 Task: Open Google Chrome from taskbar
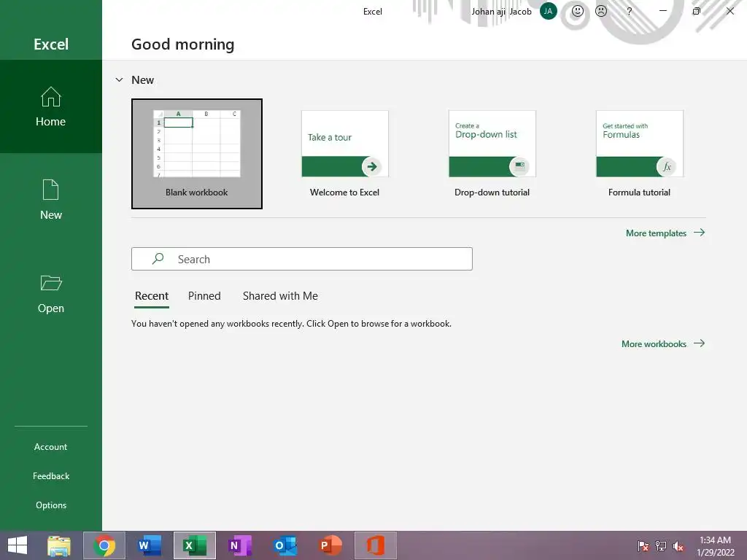104,545
